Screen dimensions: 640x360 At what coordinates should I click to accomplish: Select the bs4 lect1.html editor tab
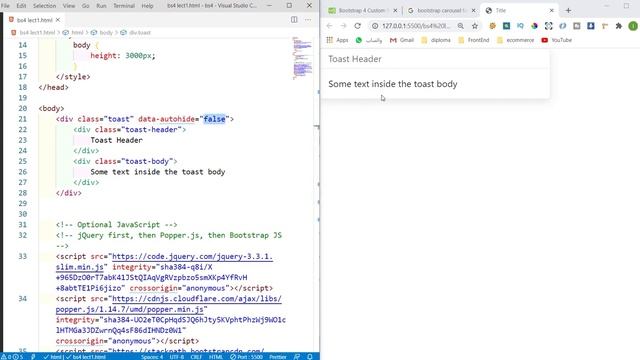tap(35, 20)
